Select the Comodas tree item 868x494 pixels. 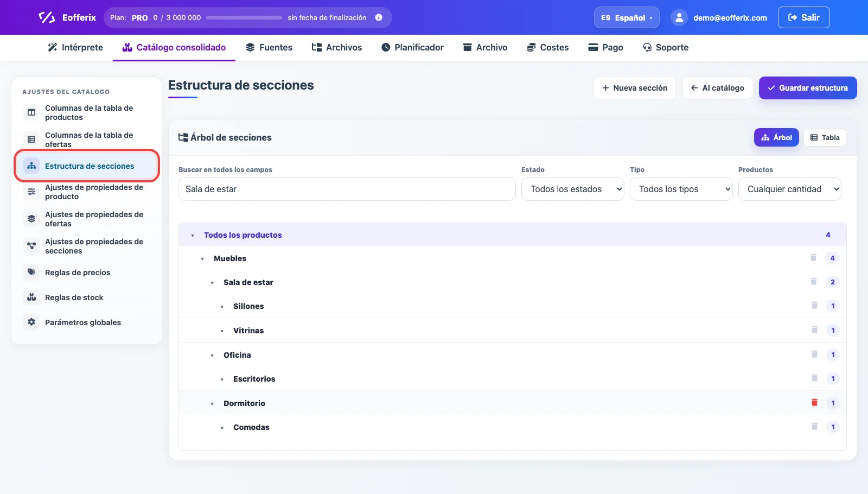click(x=251, y=427)
